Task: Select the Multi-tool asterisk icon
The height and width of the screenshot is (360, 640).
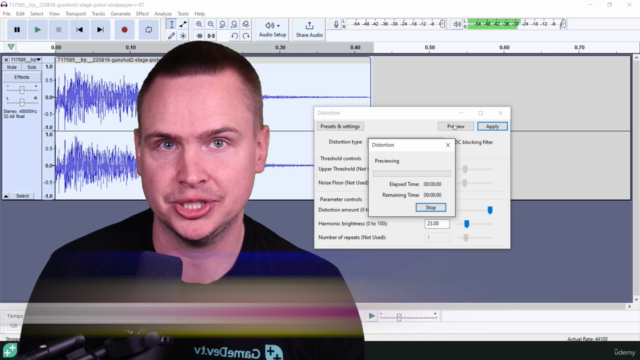Action: (x=183, y=36)
